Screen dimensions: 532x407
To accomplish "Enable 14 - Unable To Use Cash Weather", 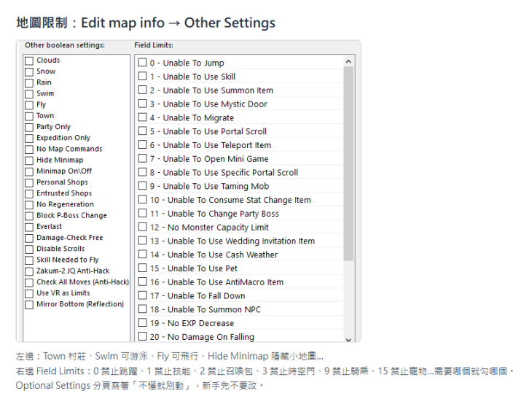I will [x=143, y=255].
